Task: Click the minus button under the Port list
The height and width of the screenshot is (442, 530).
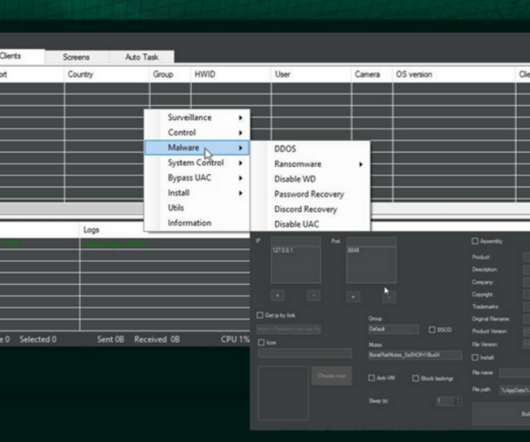Action: (x=389, y=297)
